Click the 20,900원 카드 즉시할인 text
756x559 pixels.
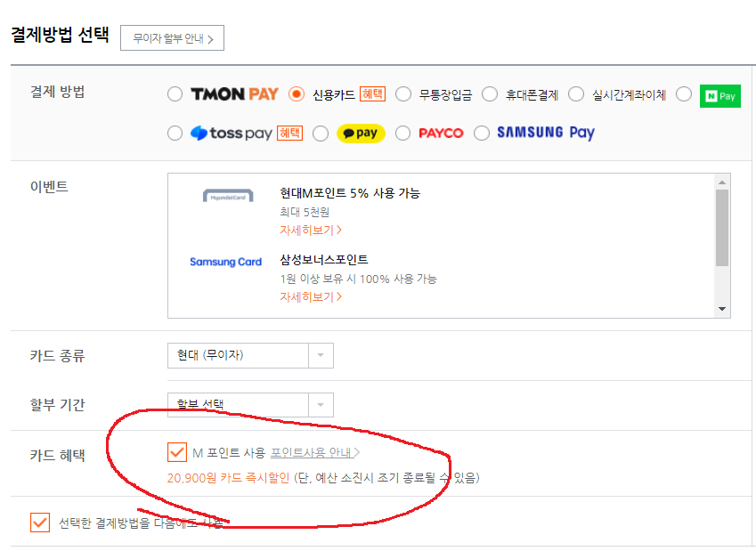pyautogui.click(x=228, y=478)
